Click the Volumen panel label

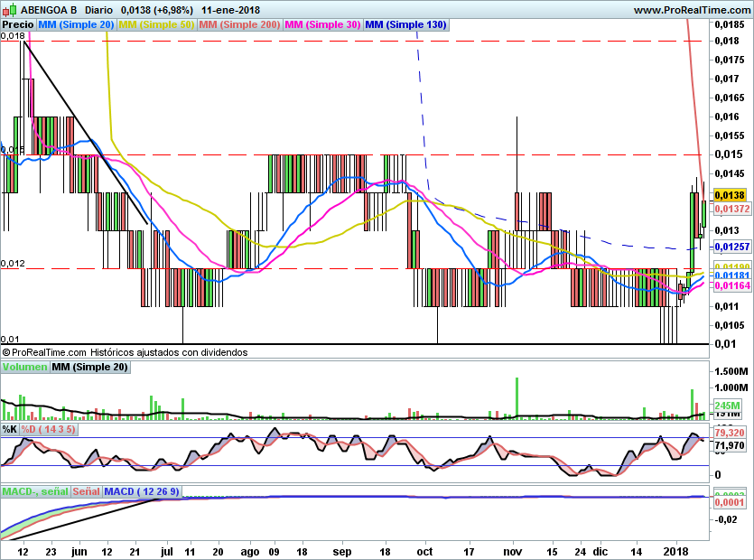point(24,367)
